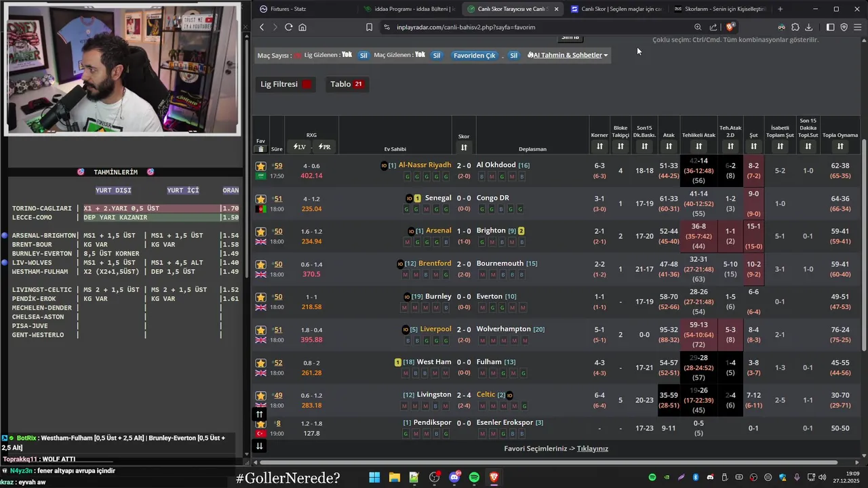
Task: Open browser downloads
Action: pyautogui.click(x=808, y=27)
